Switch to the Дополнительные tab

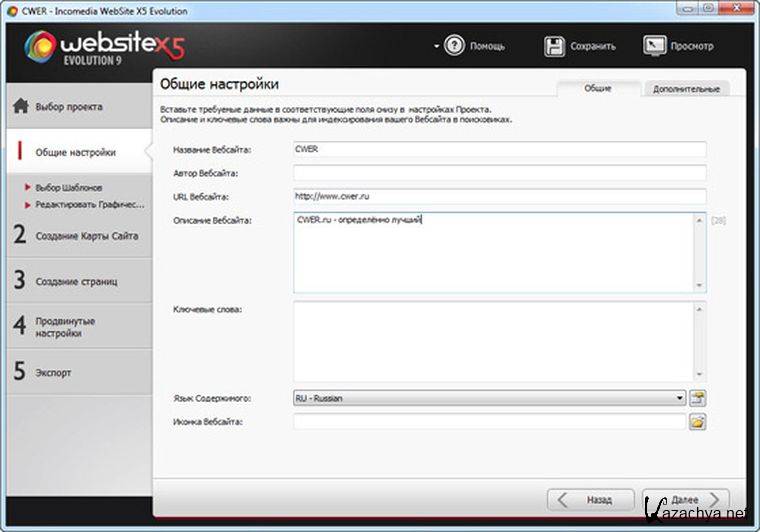[686, 89]
